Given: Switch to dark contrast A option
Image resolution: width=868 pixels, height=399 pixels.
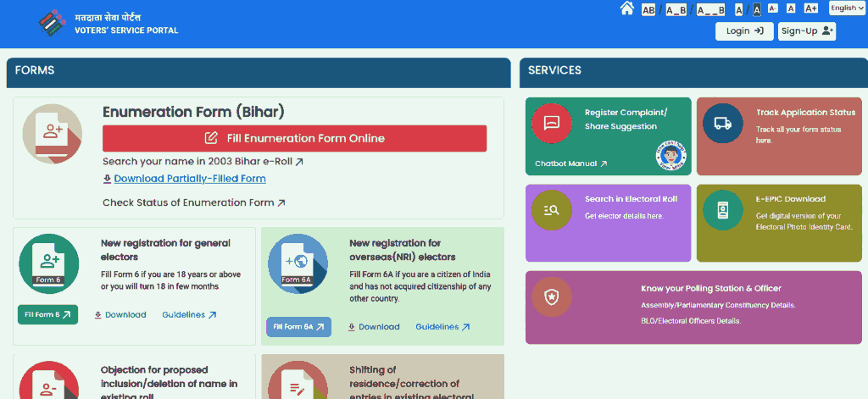Looking at the screenshot, I should tap(757, 9).
